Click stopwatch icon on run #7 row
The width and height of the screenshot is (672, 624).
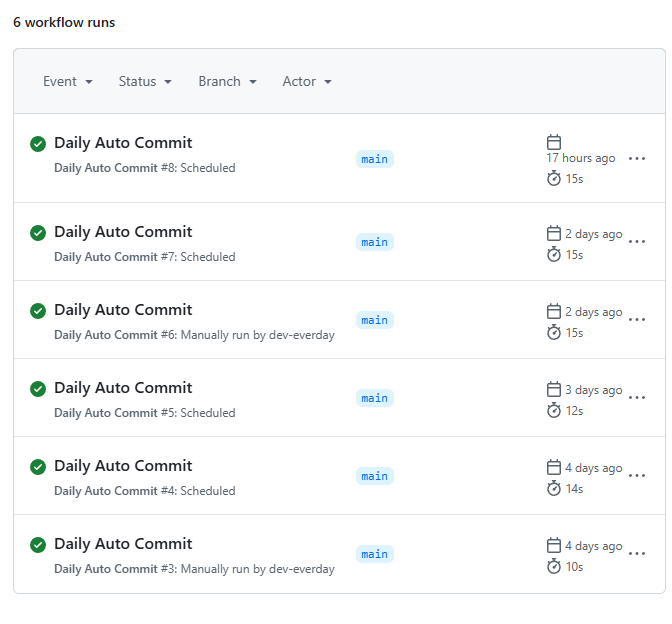click(554, 254)
